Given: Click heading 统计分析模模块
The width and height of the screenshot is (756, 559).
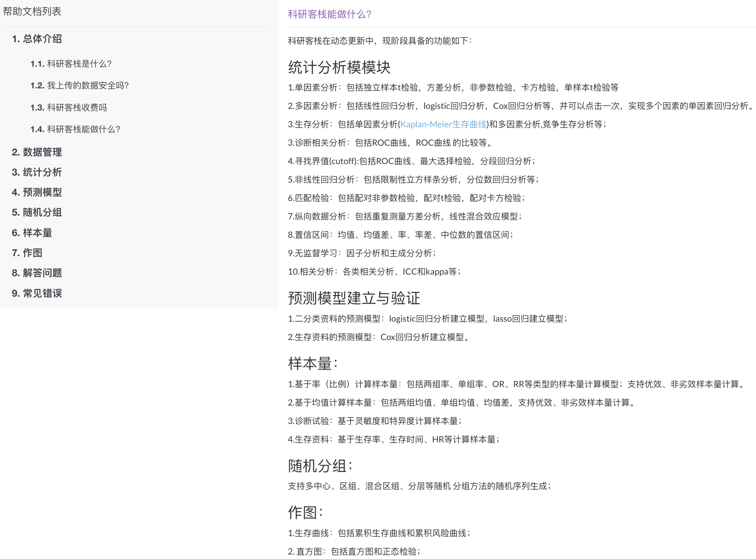Looking at the screenshot, I should tap(339, 68).
